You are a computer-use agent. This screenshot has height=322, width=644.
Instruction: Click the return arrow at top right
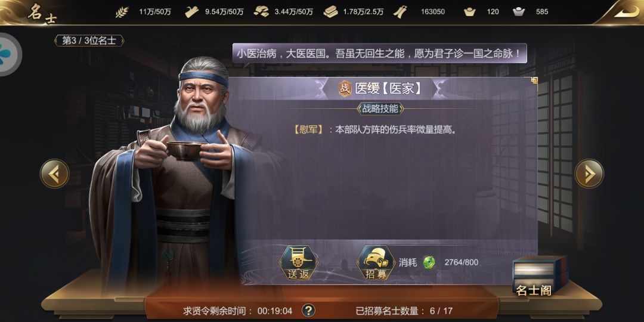click(x=626, y=11)
